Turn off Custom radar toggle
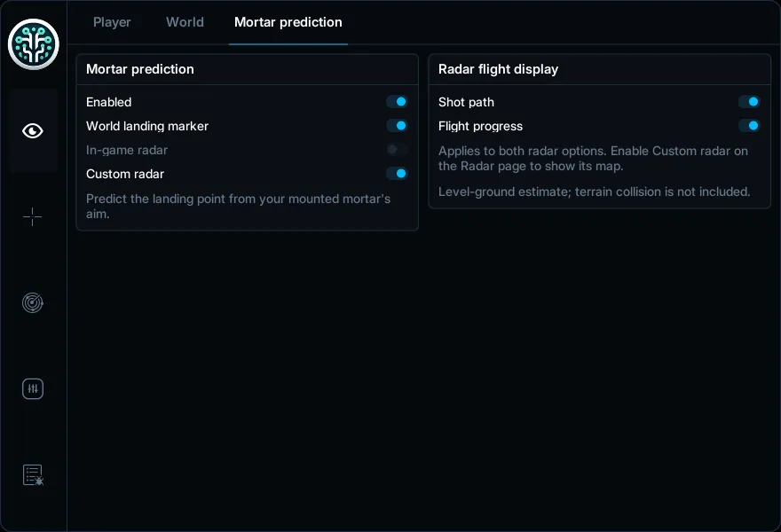 [x=398, y=174]
